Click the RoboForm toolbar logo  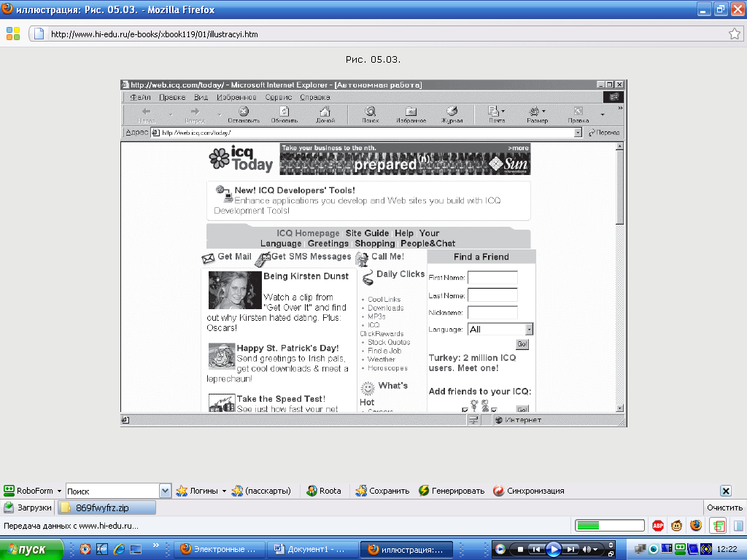[x=9, y=491]
